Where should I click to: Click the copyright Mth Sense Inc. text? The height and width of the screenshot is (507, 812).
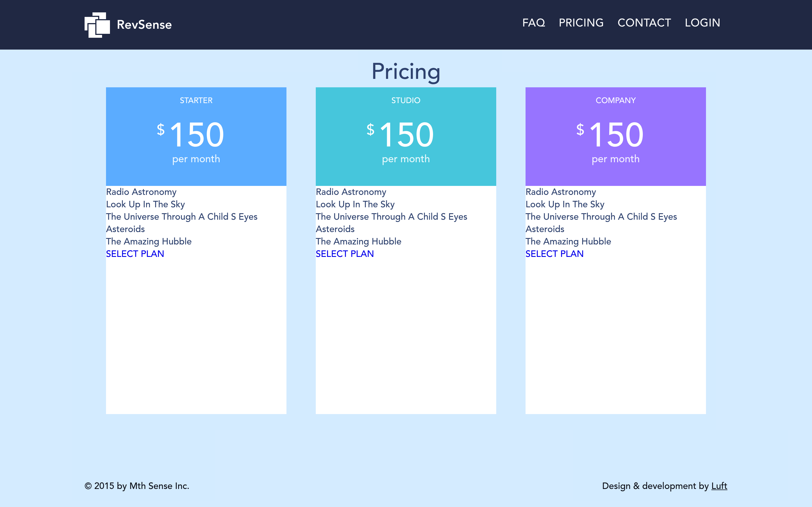[137, 486]
